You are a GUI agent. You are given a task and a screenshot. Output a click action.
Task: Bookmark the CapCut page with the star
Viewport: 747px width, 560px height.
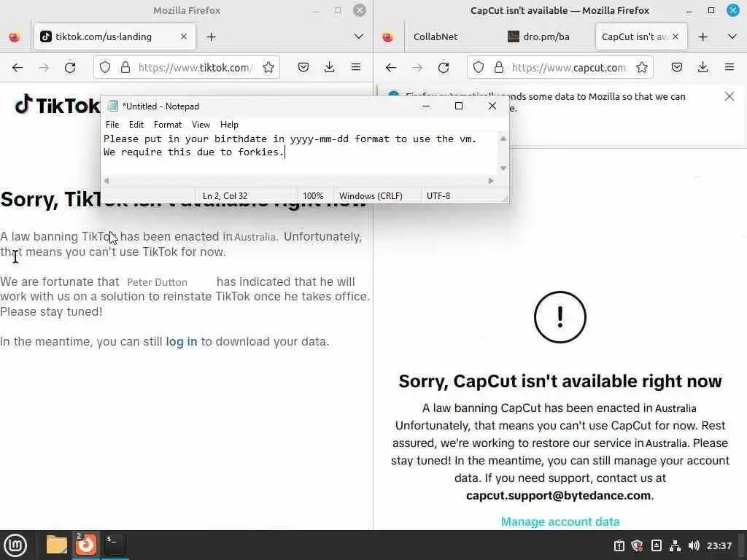(x=642, y=68)
